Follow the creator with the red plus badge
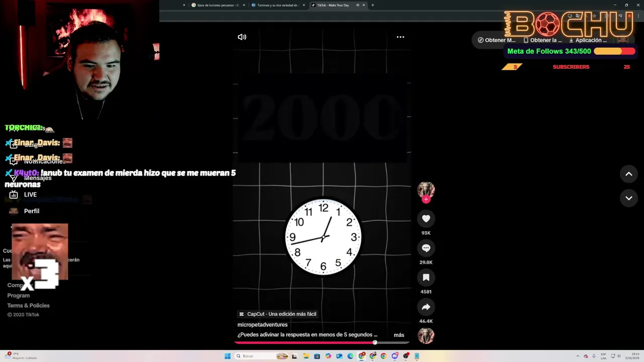Screen dimensions: 644x362 tap(426, 199)
